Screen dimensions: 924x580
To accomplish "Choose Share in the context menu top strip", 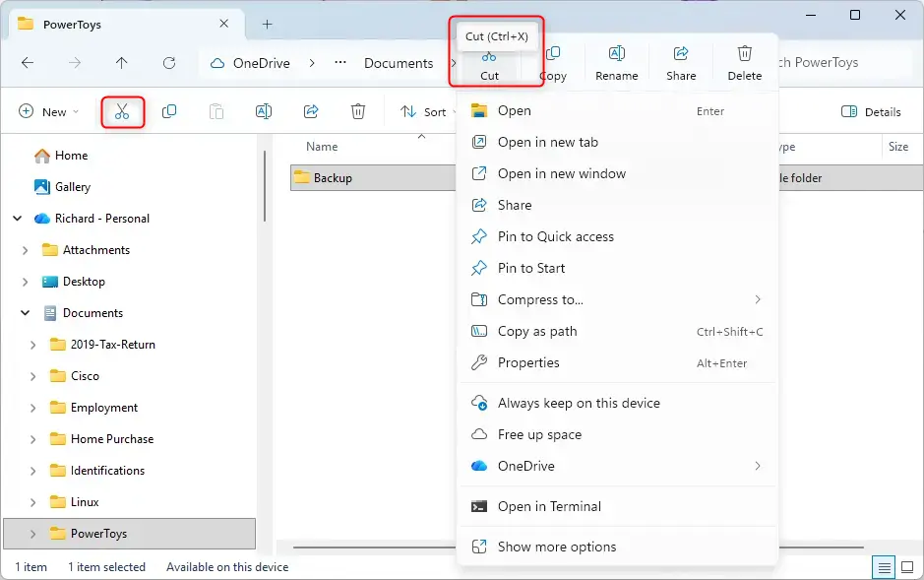I will coord(681,64).
